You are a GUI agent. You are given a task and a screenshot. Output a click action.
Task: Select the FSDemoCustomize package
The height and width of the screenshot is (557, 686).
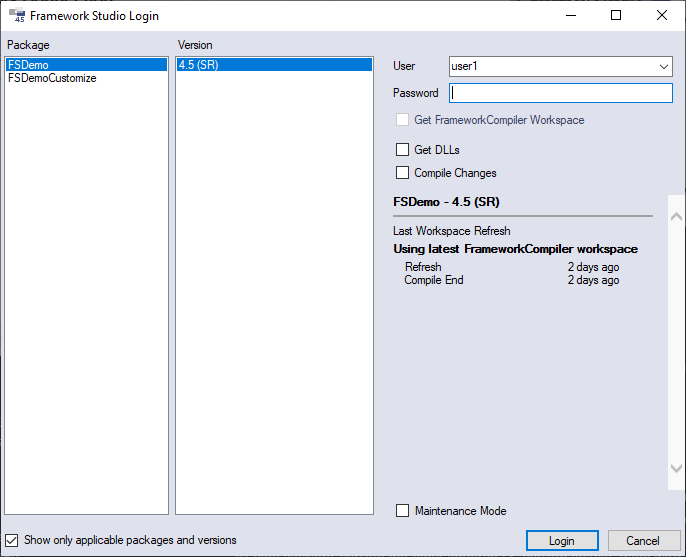click(86, 78)
